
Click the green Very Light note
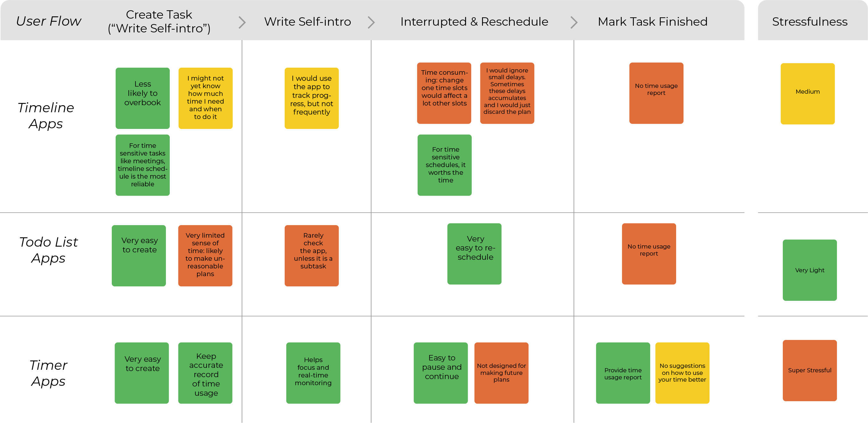(x=809, y=270)
